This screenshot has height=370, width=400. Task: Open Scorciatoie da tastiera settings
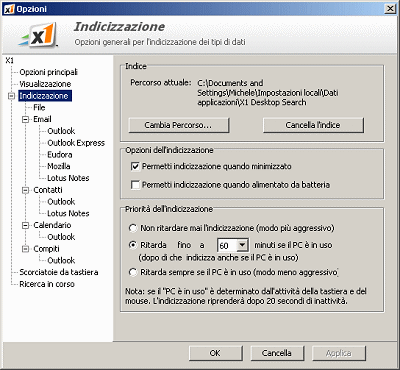(59, 272)
